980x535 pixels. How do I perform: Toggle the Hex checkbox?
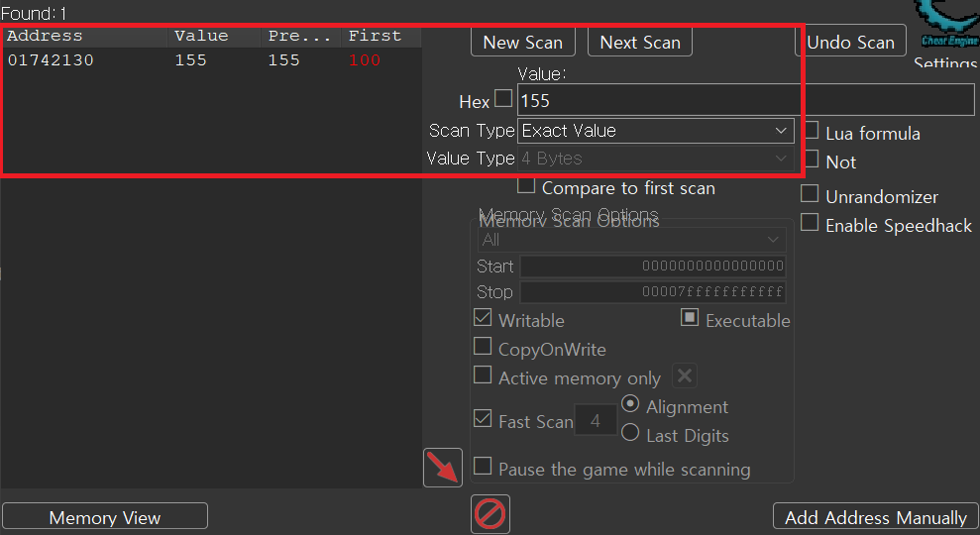click(503, 99)
